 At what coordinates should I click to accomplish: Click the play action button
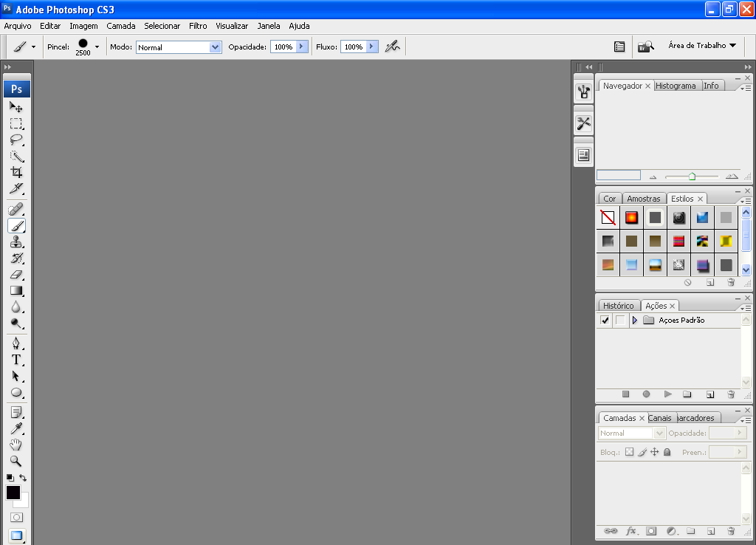[x=667, y=394]
